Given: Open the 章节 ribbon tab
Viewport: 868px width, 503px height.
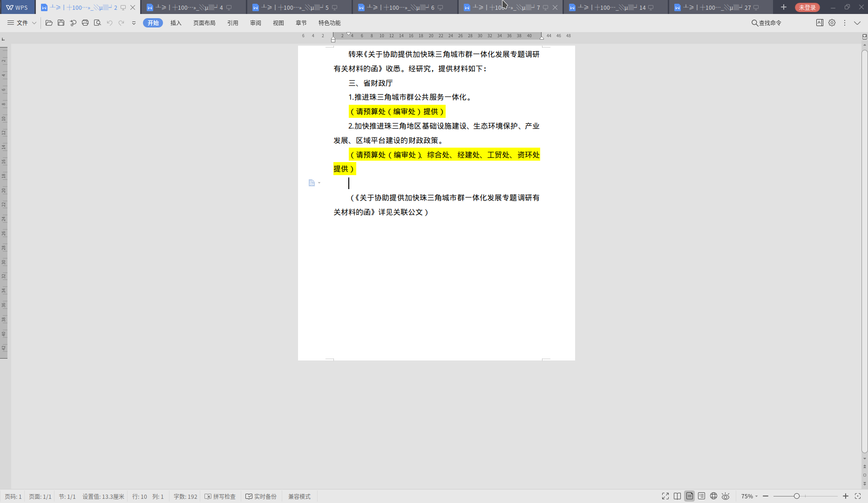Looking at the screenshot, I should tap(301, 23).
